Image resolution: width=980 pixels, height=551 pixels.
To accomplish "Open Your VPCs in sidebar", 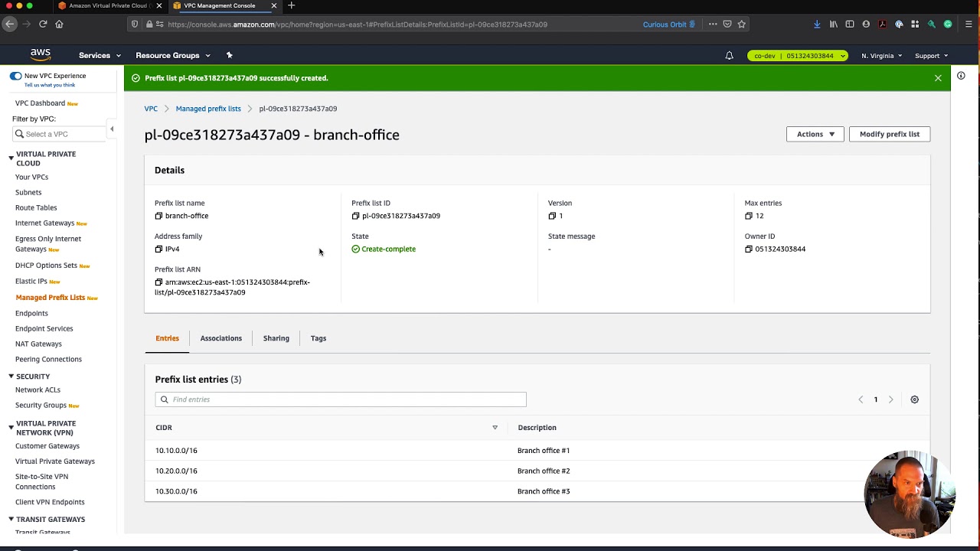I will tap(31, 177).
